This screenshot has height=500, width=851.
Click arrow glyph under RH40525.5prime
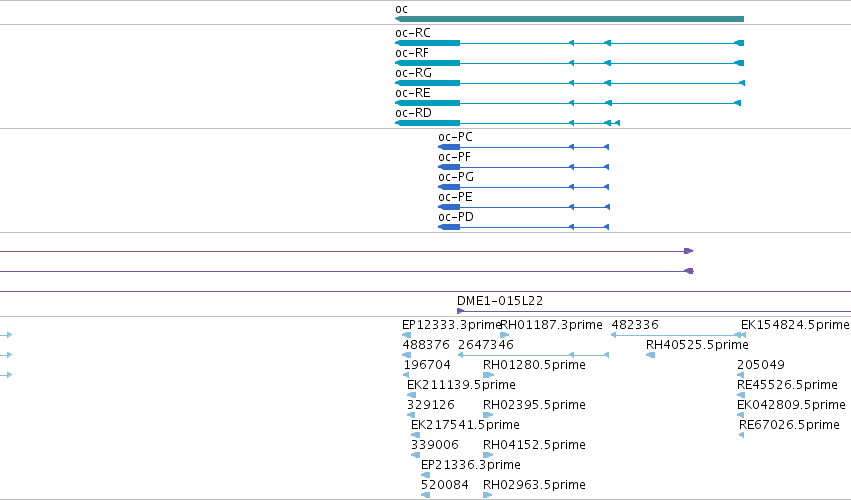click(651, 355)
